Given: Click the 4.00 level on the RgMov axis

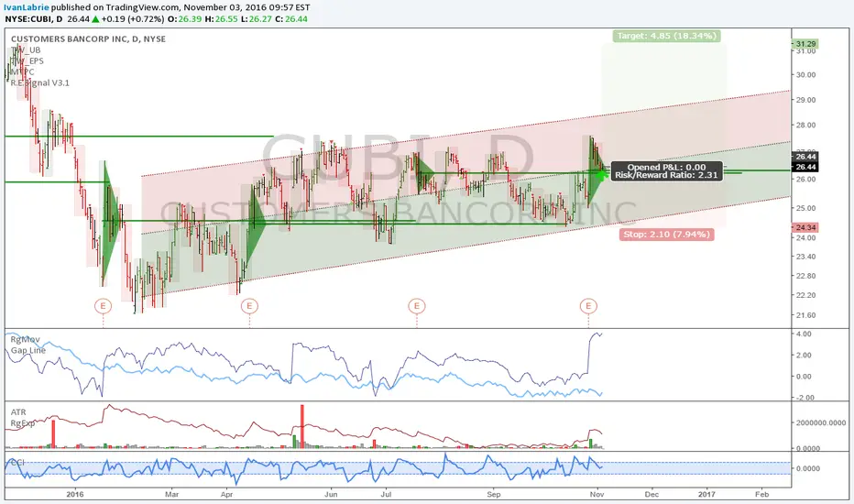Looking at the screenshot, I should [x=804, y=334].
